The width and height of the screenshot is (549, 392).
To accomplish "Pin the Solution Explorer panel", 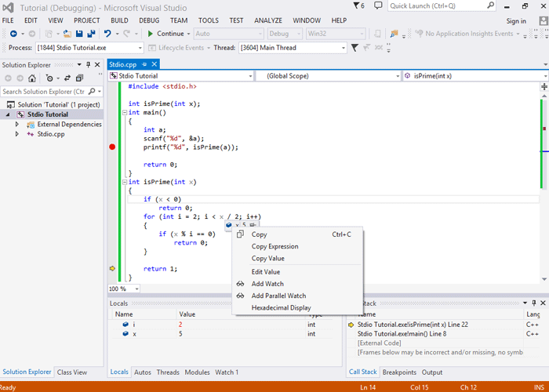I will coord(88,65).
